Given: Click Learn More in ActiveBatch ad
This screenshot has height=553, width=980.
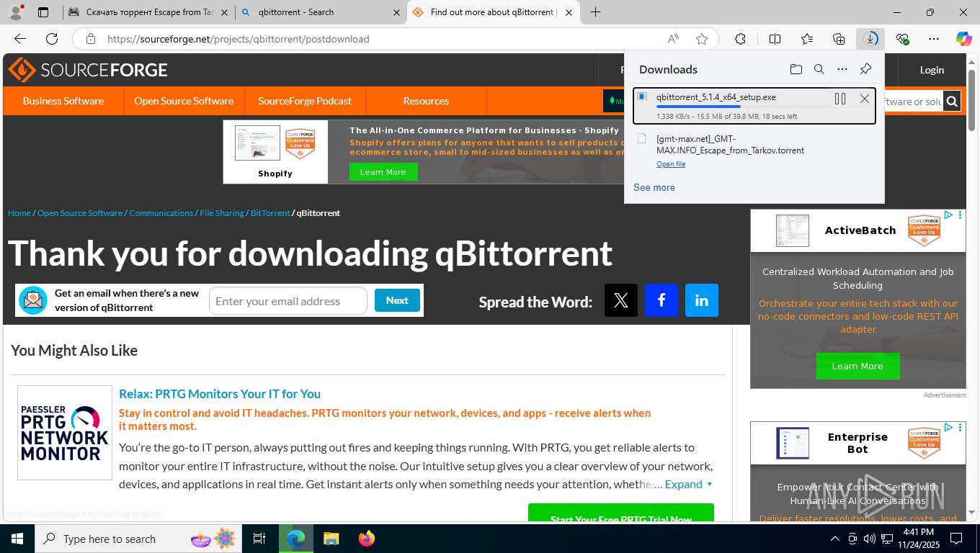Looking at the screenshot, I should point(857,366).
